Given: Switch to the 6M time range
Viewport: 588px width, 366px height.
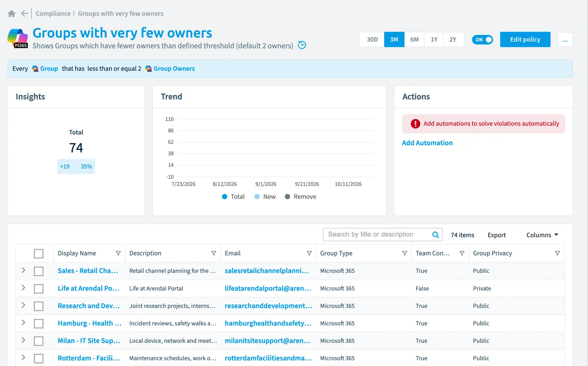Looking at the screenshot, I should [415, 39].
